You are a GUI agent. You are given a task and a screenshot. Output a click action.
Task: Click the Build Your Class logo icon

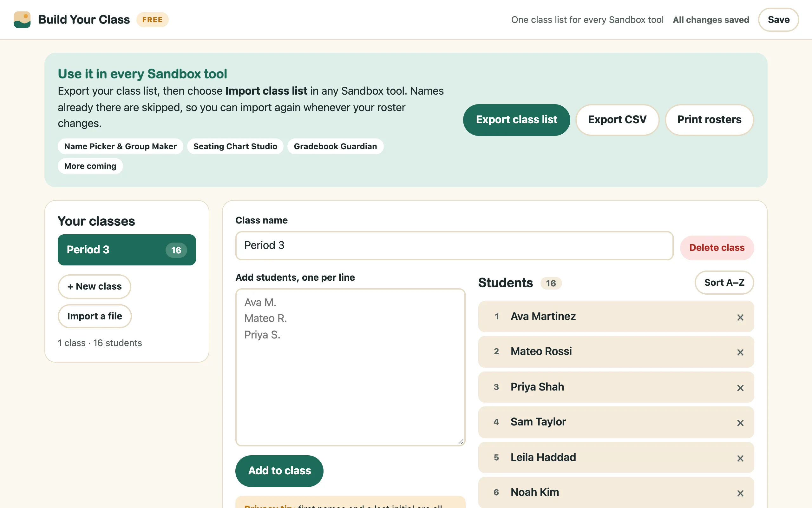click(22, 19)
